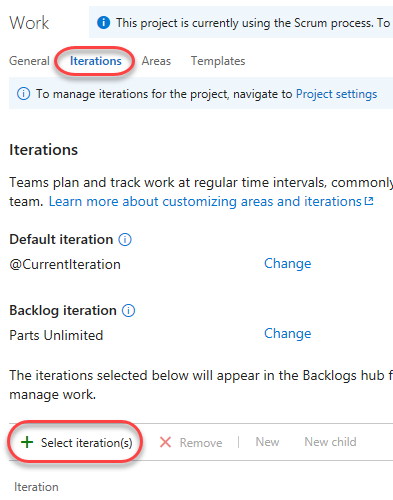
Task: Click the red X Remove icon
Action: (x=165, y=442)
